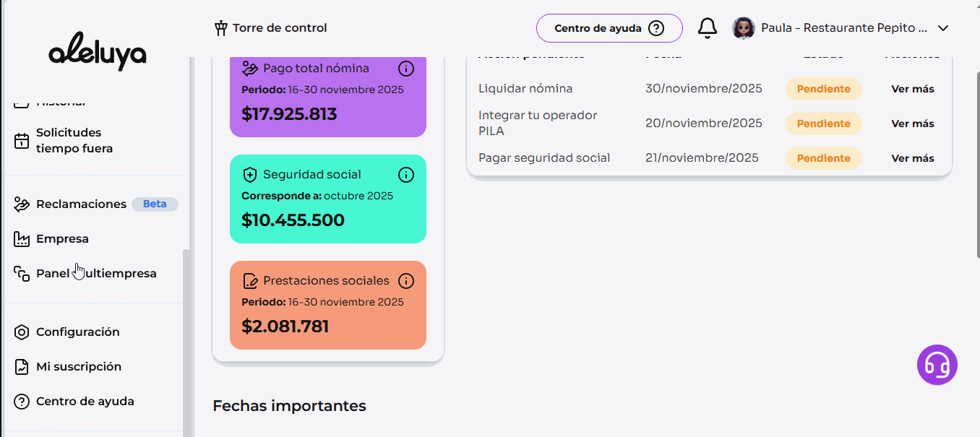Click the Empresa factory icon in sidebar
980x437 pixels.
(x=22, y=239)
